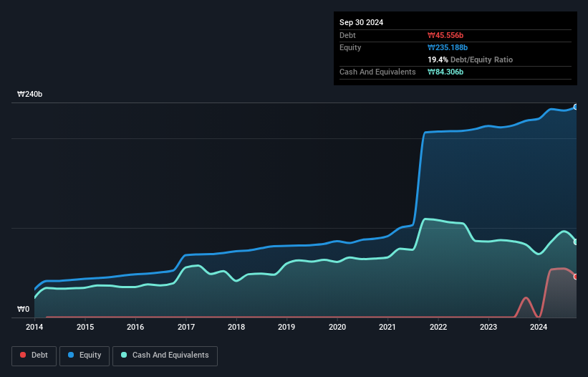Click the ₩0 y-axis label

coord(23,309)
